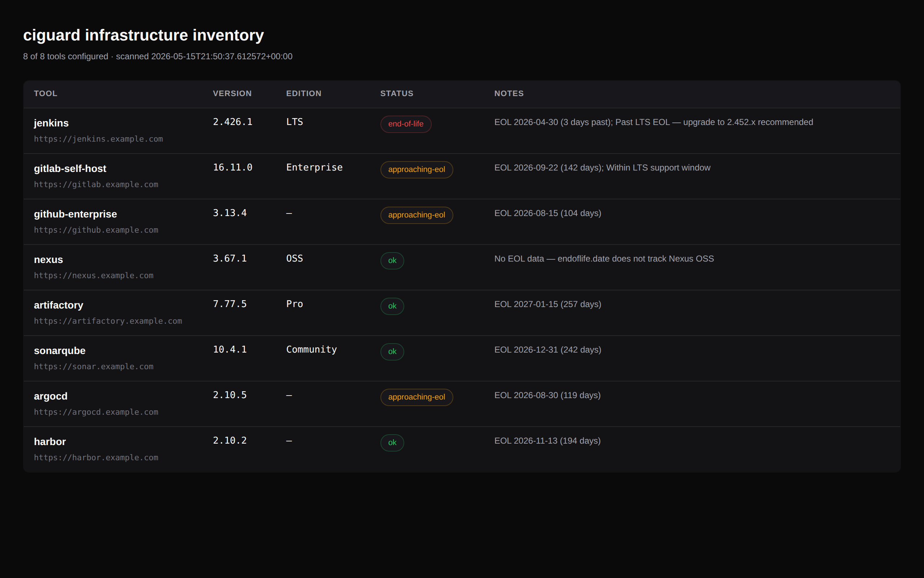Click the OSS edition cell
The height and width of the screenshot is (578, 924).
coord(295,258)
